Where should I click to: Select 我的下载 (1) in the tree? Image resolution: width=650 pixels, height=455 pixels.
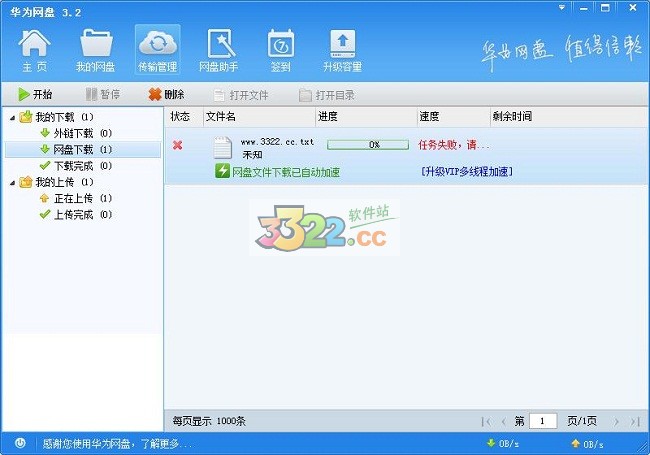pos(56,117)
